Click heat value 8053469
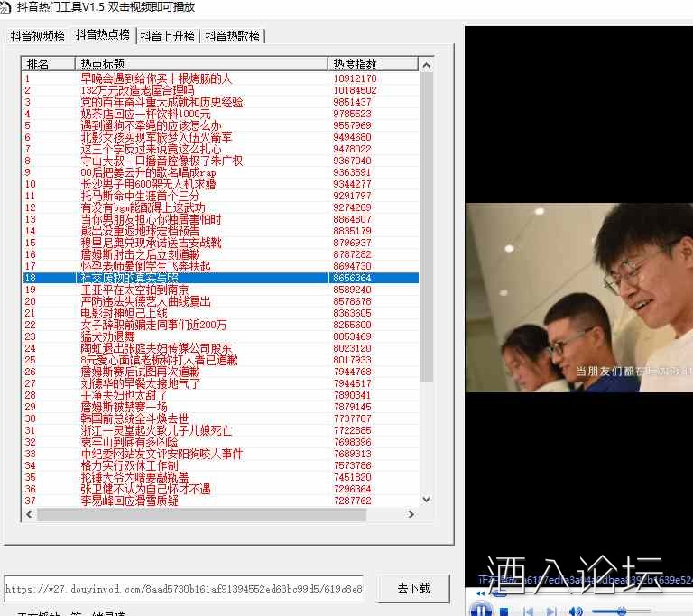Viewport: 693px width, 616px height. coord(352,336)
